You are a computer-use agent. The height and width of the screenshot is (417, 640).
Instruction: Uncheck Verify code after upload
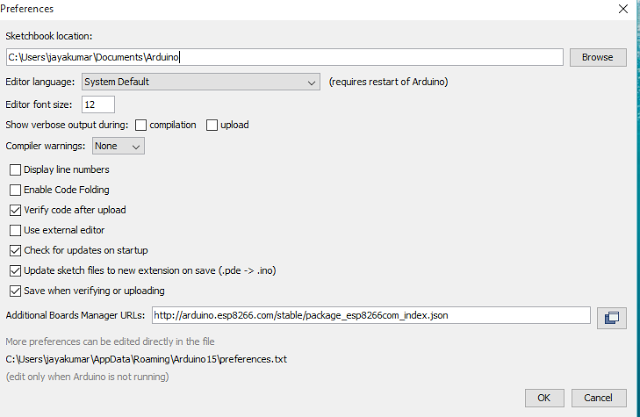coord(15,210)
